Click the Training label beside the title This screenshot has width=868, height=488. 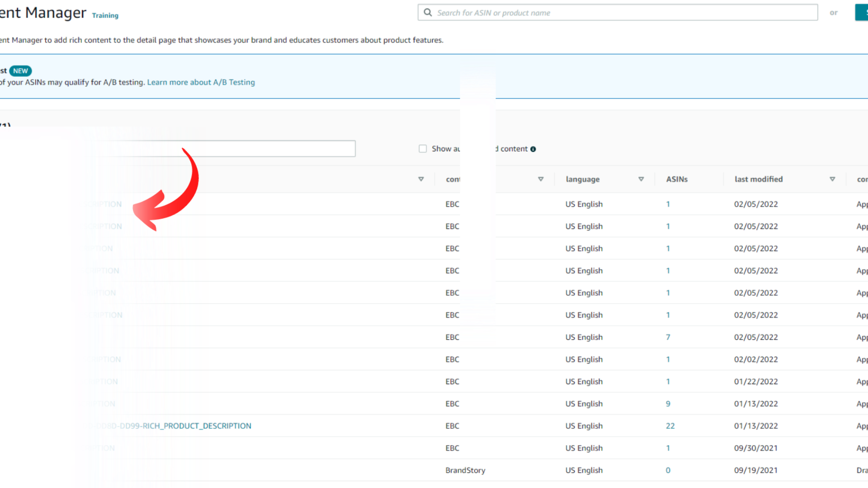point(105,15)
